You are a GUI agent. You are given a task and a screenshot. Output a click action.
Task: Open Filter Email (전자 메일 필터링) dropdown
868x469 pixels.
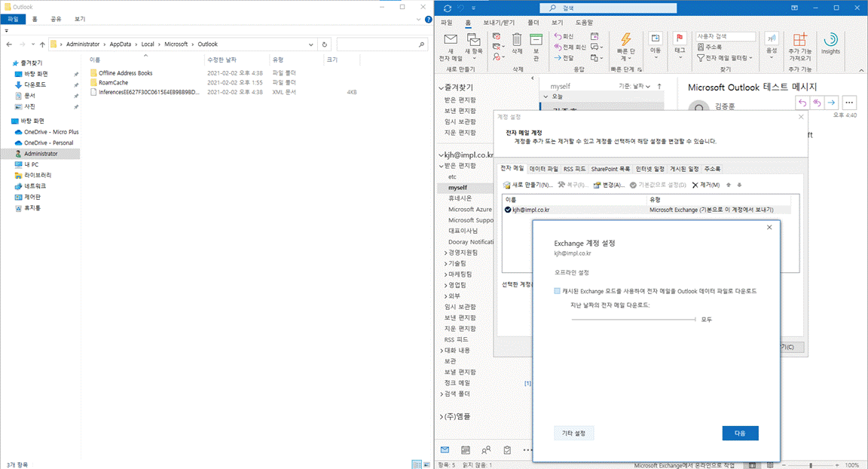point(725,57)
